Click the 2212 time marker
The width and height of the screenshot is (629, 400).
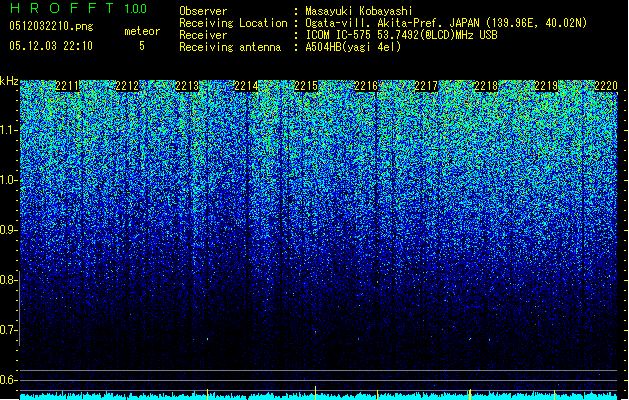127,86
